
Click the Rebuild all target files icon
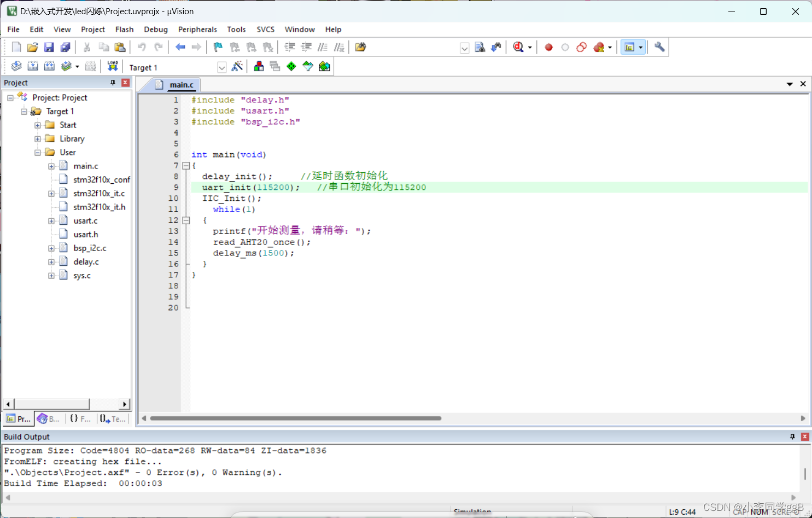49,66
